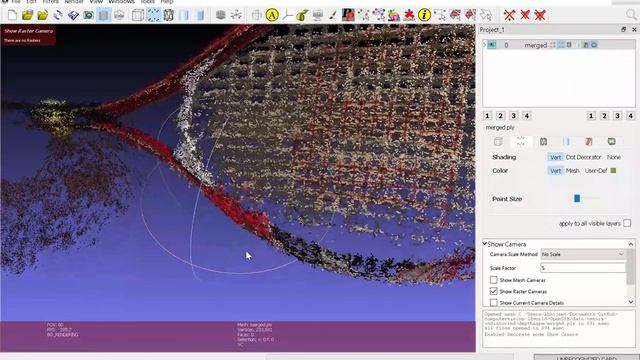
Task: Open the Help menu
Action: [x=167, y=2]
